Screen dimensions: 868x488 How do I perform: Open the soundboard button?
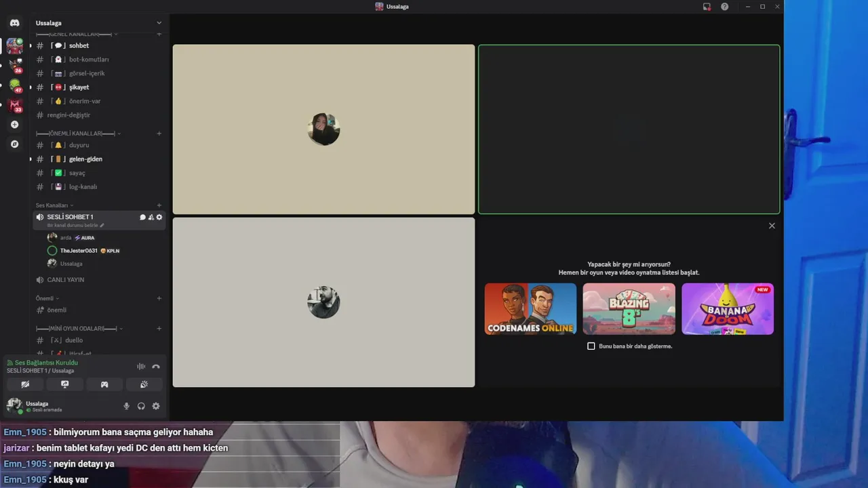click(x=144, y=384)
